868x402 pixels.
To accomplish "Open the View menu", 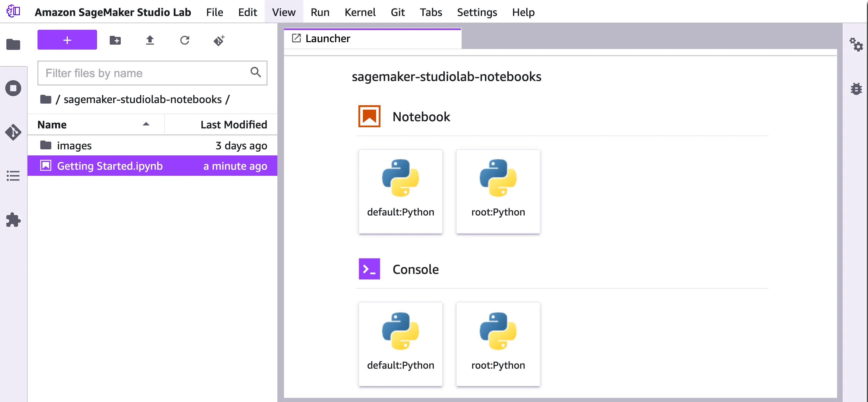I will point(284,12).
